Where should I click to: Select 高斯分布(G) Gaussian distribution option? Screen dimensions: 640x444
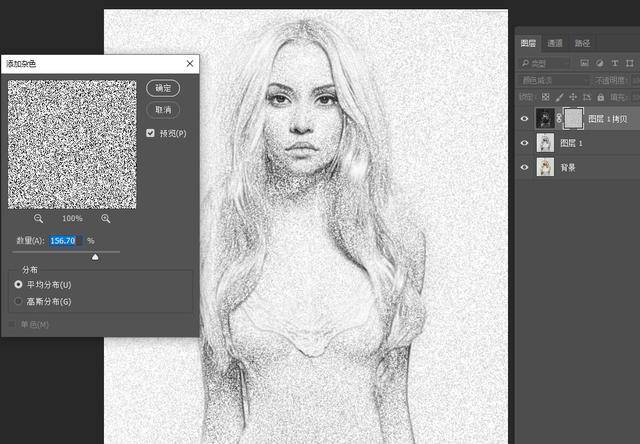(x=19, y=301)
